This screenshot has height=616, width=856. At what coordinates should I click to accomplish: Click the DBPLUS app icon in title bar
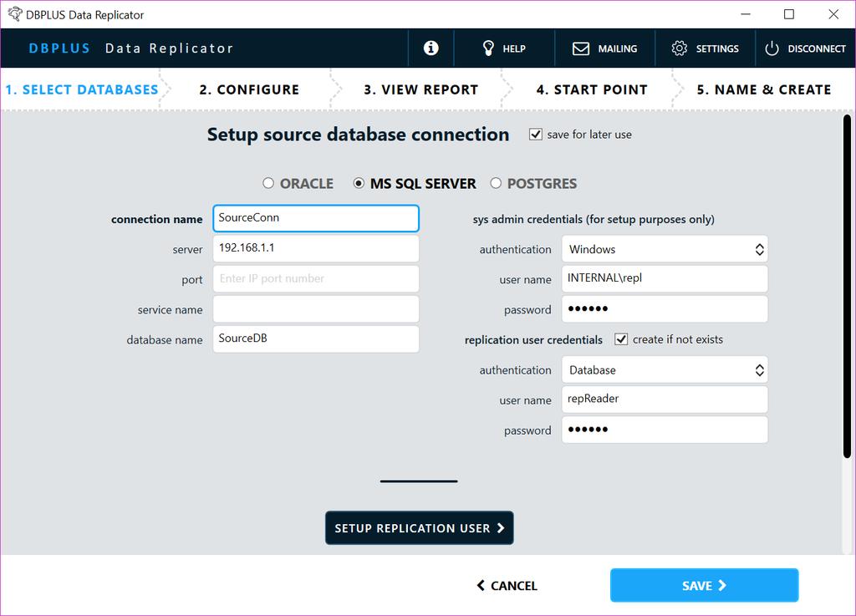pyautogui.click(x=15, y=14)
